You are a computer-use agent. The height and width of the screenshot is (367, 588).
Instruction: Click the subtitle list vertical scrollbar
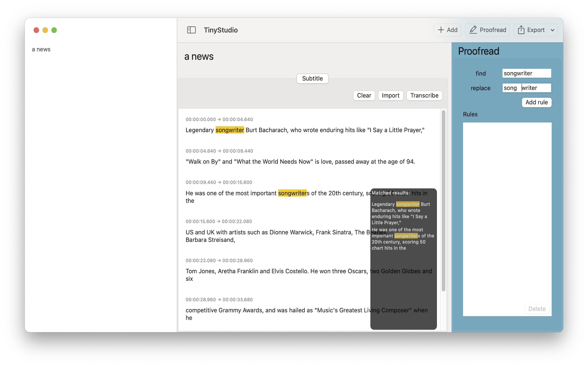(443, 200)
